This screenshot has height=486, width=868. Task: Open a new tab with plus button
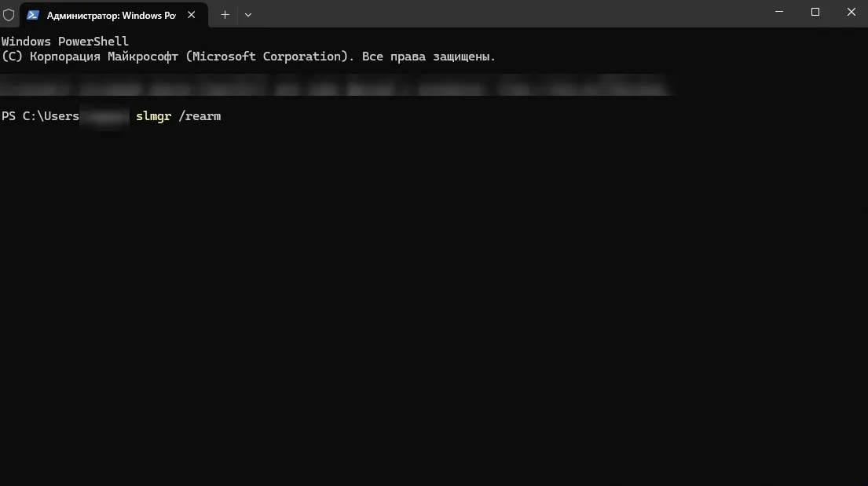pos(225,15)
